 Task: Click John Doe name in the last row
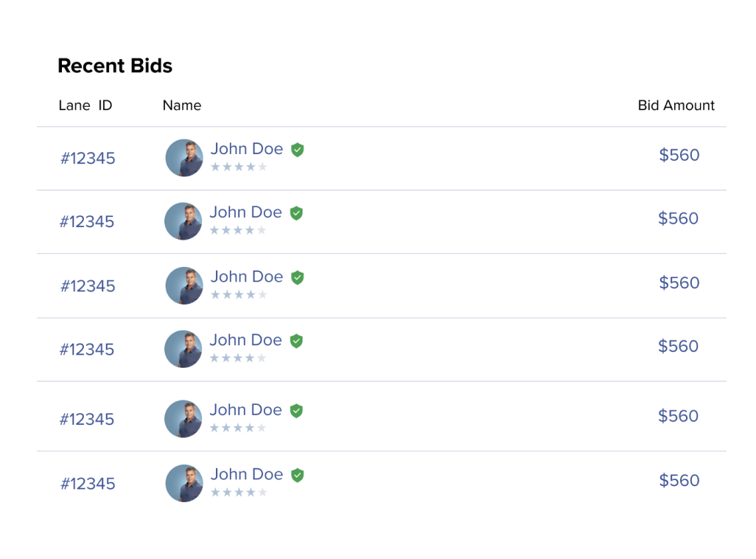[x=247, y=474]
